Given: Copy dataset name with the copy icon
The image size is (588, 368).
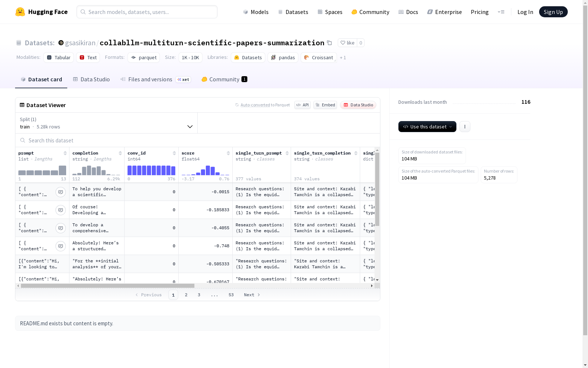Looking at the screenshot, I should pos(329,43).
